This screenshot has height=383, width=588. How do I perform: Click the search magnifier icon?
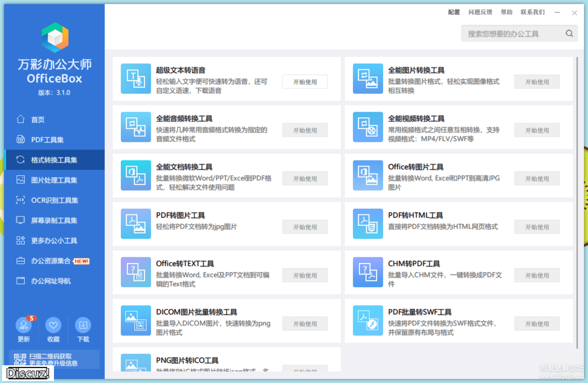pos(569,33)
